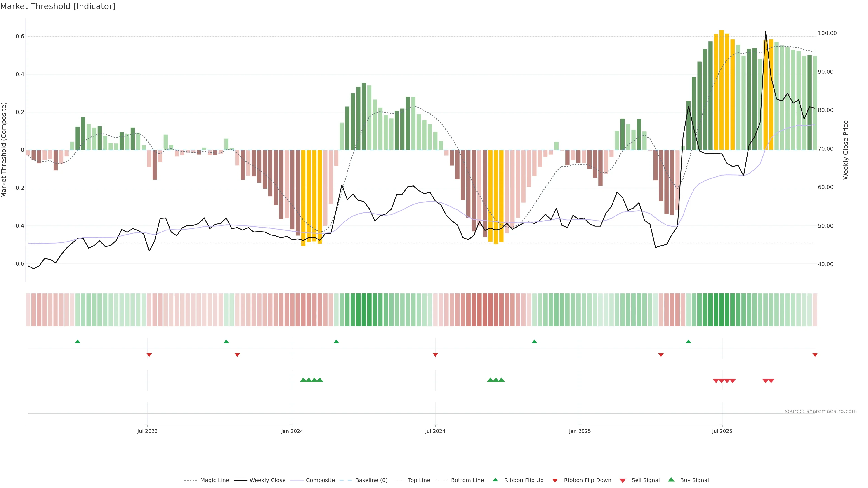Click the Ribbon Flip Up marker just before Jul 2025
Image resolution: width=868 pixels, height=488 pixels.
coord(688,342)
